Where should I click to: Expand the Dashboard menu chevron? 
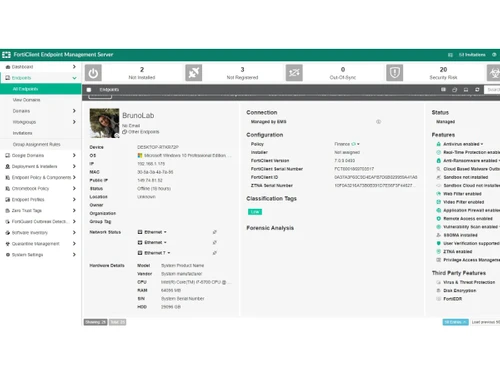[74, 67]
